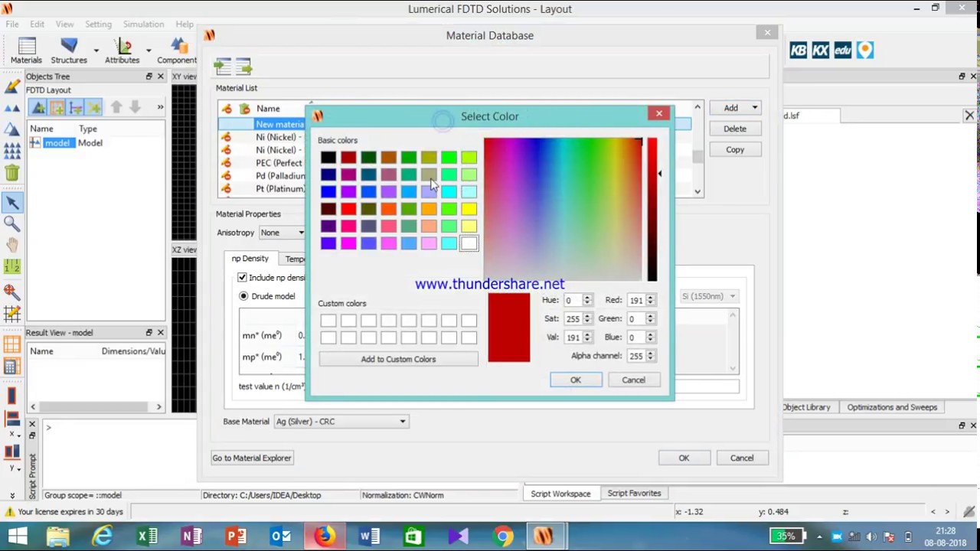Open the Simulation menu

pyautogui.click(x=144, y=24)
